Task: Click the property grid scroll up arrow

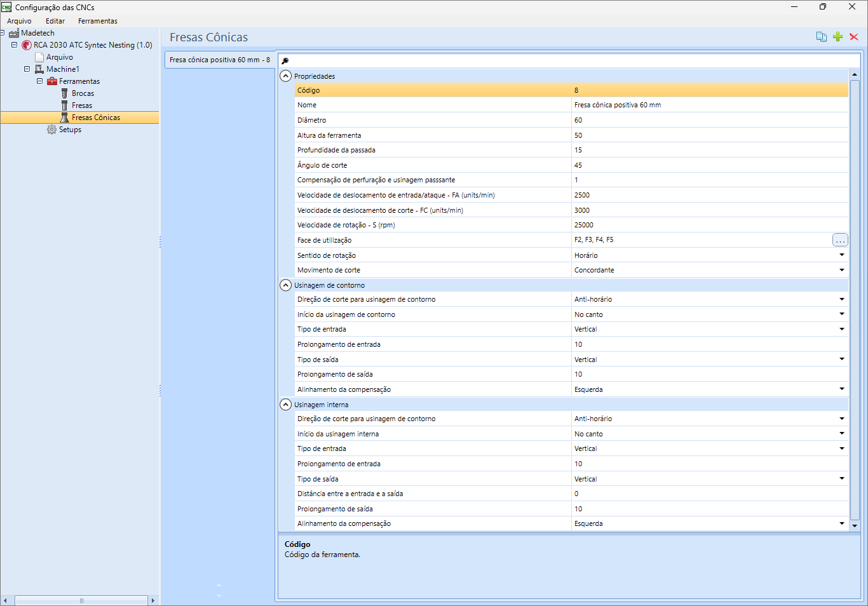Action: (854, 74)
